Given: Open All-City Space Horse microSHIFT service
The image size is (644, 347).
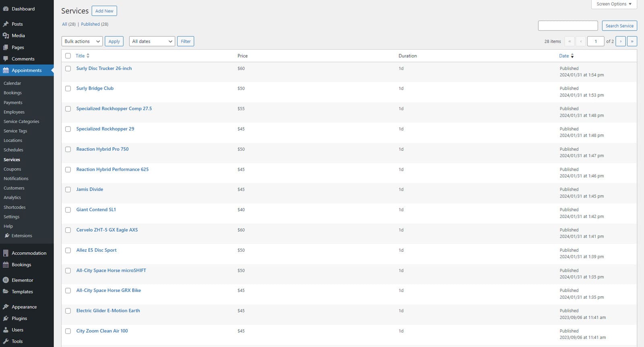Looking at the screenshot, I should pyautogui.click(x=111, y=271).
